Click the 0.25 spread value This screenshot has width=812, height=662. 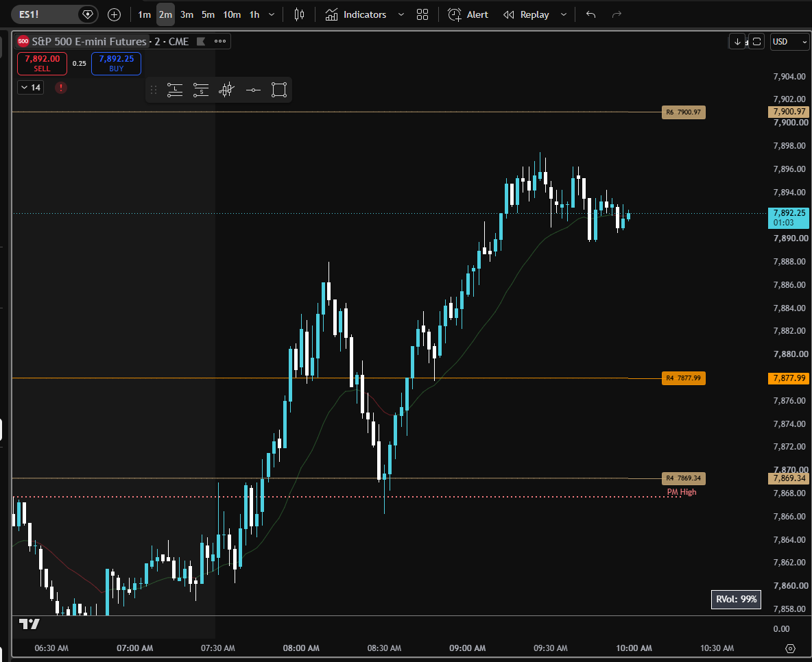80,63
